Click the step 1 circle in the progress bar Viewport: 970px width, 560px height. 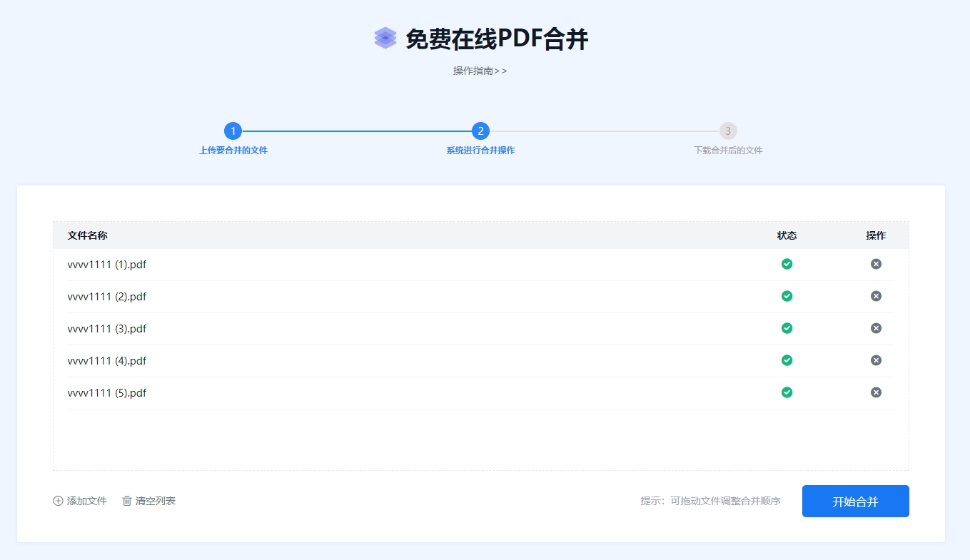pos(233,131)
